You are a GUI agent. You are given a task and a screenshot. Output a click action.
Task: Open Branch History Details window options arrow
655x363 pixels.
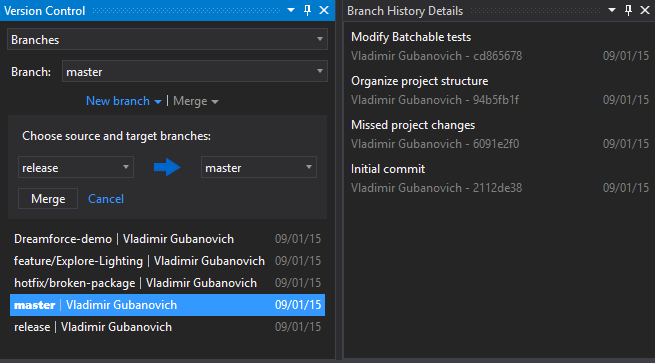(612, 10)
